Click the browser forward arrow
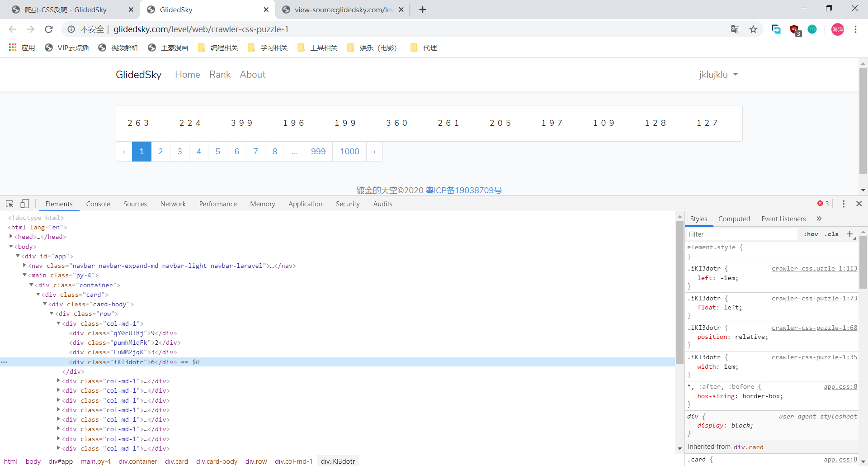This screenshot has width=868, height=466. (30, 29)
